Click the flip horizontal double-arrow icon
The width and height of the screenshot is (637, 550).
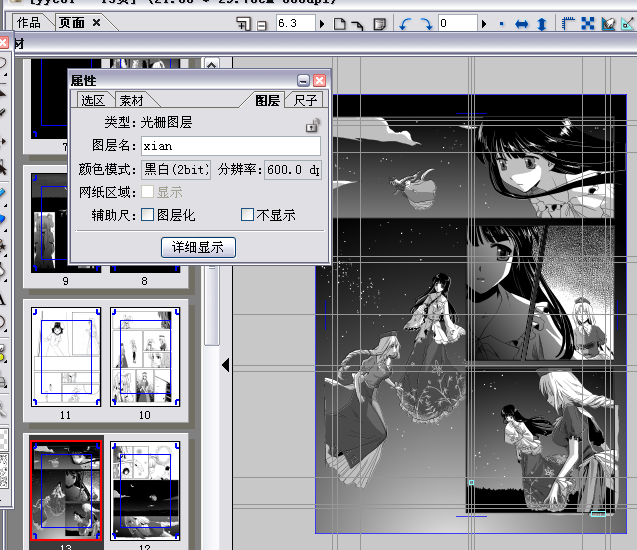pos(521,23)
